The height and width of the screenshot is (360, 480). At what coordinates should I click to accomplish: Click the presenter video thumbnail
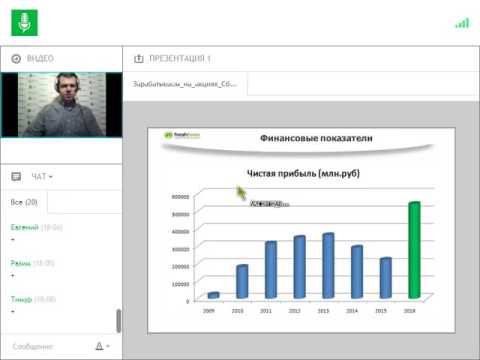(62, 104)
